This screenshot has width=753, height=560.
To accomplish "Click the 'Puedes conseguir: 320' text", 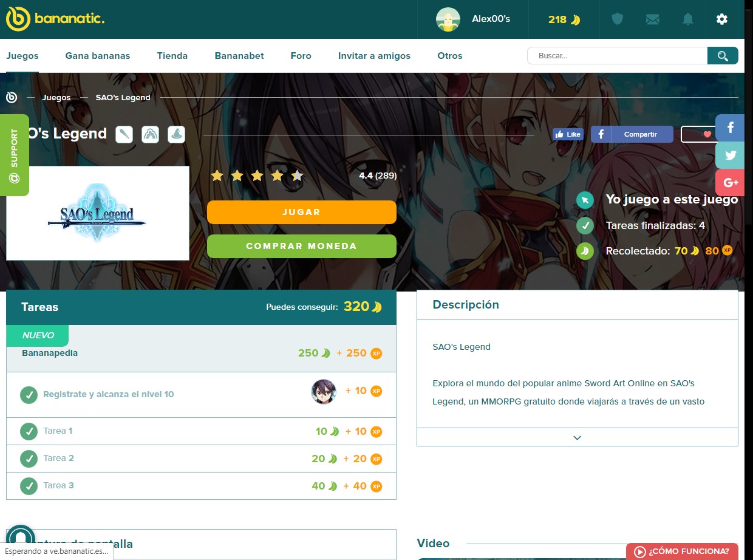I will pos(324,307).
